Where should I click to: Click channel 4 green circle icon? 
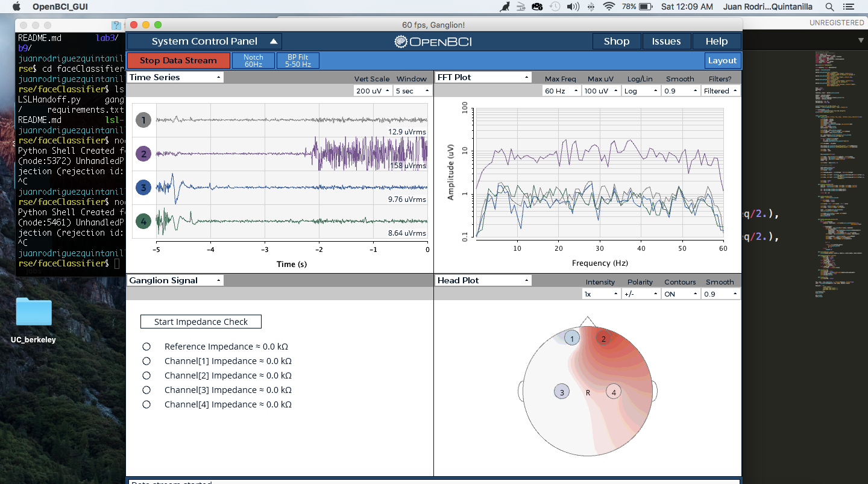(143, 222)
